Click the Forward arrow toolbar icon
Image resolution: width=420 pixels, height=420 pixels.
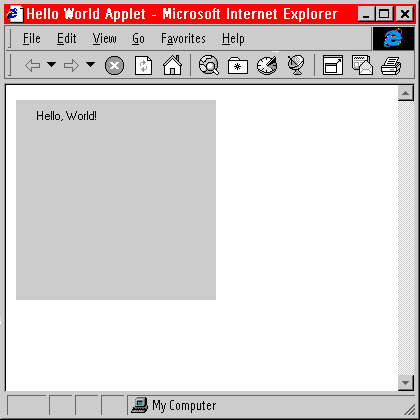71,65
